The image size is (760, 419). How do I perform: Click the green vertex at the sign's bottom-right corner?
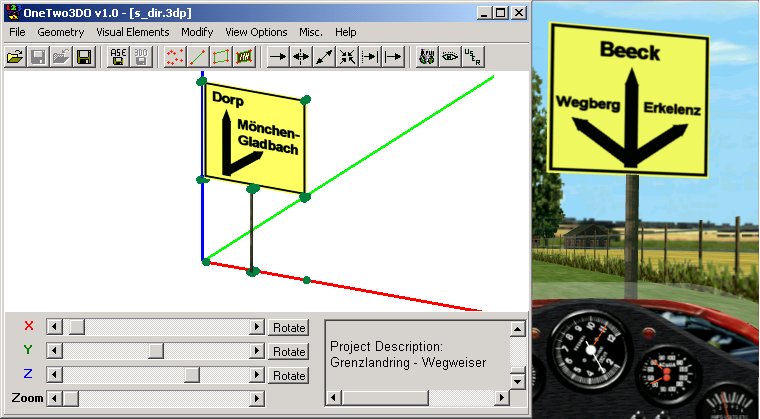click(304, 197)
